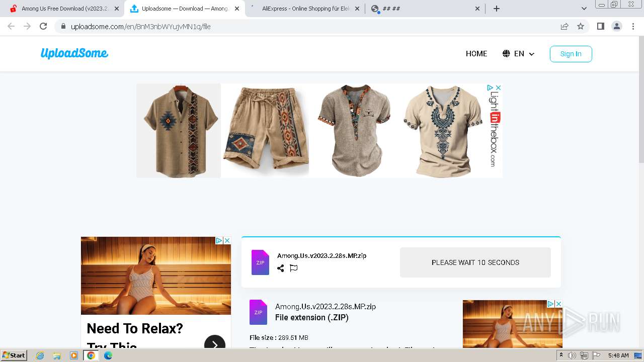Open Chrome from the taskbar

(x=91, y=355)
